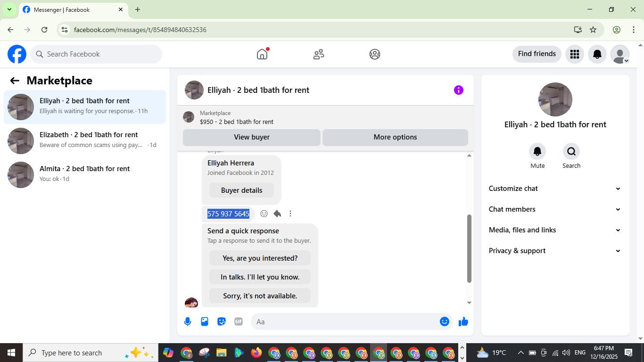Open the Almita conversation in the list
Image resolution: width=644 pixels, height=362 pixels.
coord(85,175)
